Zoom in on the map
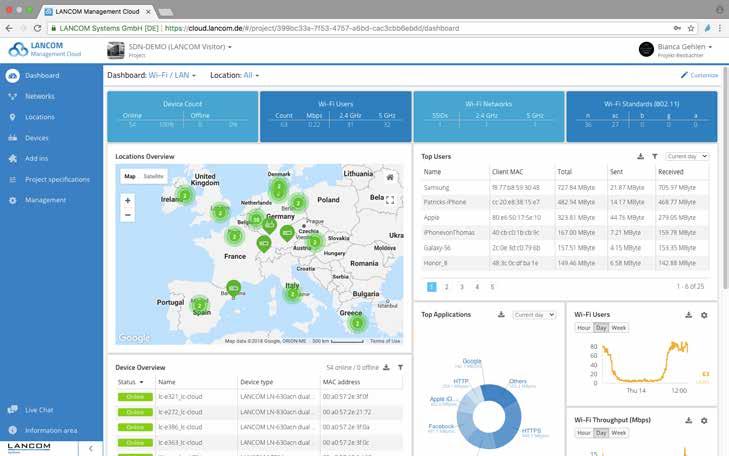Image resolution: width=729 pixels, height=456 pixels. tap(127, 200)
